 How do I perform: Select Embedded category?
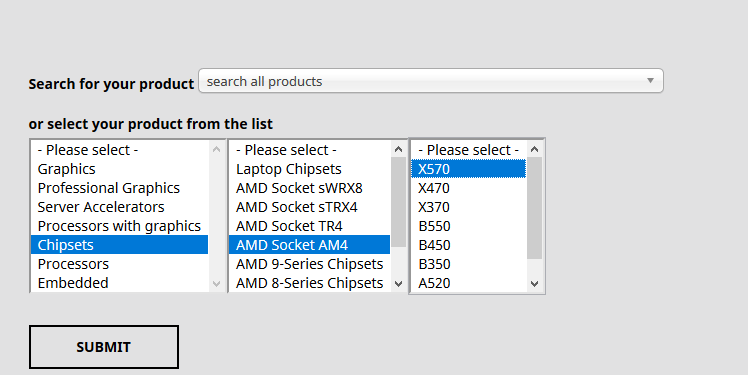pyautogui.click(x=119, y=283)
